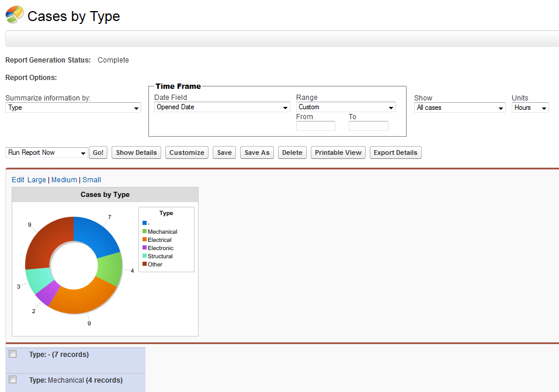Screen dimensions: 559x392
Task: Click the orange donut chart segment
Action: click(x=85, y=299)
